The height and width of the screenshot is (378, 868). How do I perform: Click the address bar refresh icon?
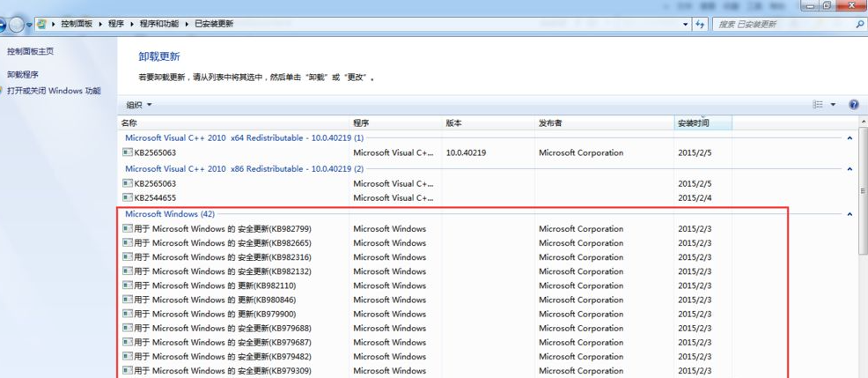[700, 25]
